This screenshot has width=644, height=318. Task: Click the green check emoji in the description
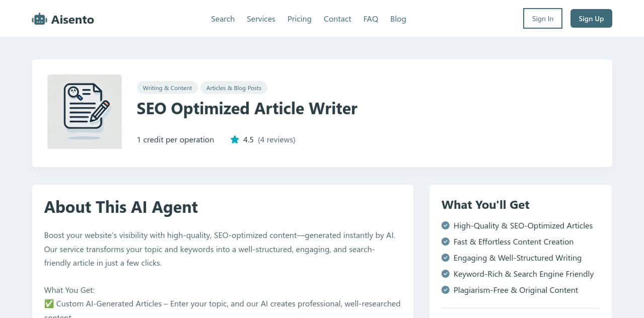(x=48, y=303)
